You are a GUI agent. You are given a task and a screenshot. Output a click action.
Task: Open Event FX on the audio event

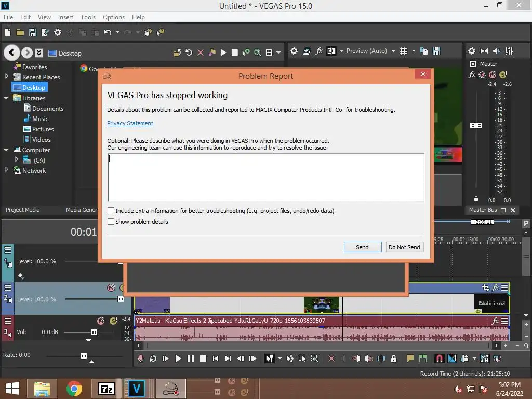[495, 321]
